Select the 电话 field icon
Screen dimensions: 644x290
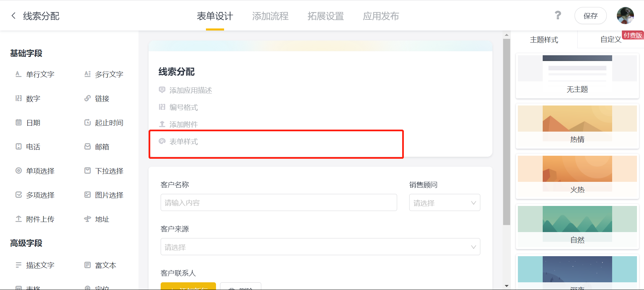click(18, 147)
